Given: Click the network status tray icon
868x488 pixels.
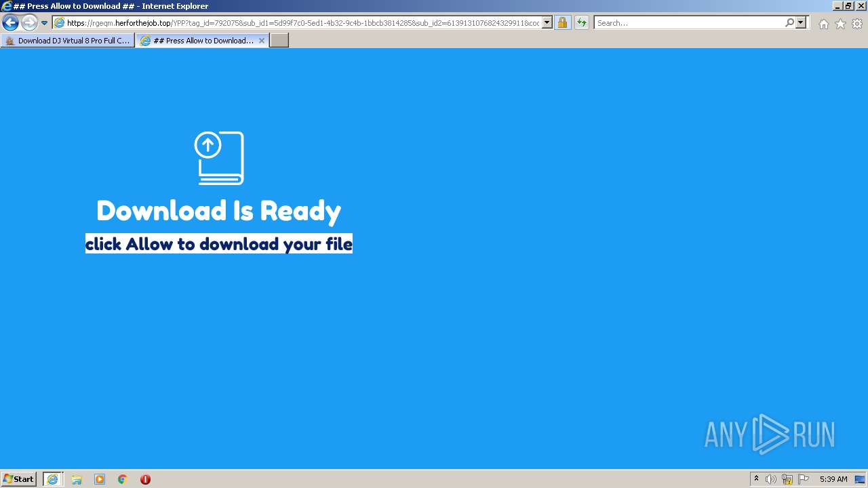Looking at the screenshot, I should tap(787, 479).
